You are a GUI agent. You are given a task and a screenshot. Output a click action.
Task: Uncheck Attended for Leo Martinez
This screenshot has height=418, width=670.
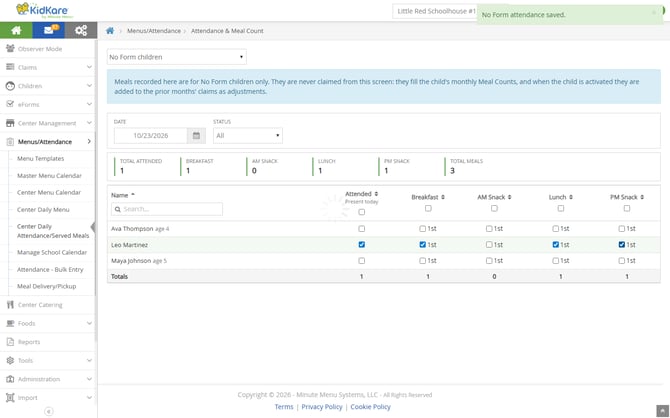click(361, 245)
